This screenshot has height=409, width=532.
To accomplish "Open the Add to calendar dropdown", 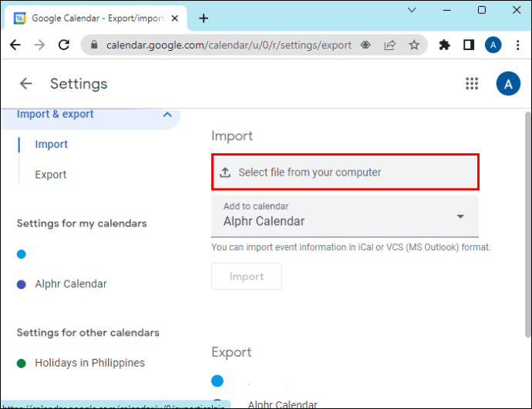I will pos(345,216).
